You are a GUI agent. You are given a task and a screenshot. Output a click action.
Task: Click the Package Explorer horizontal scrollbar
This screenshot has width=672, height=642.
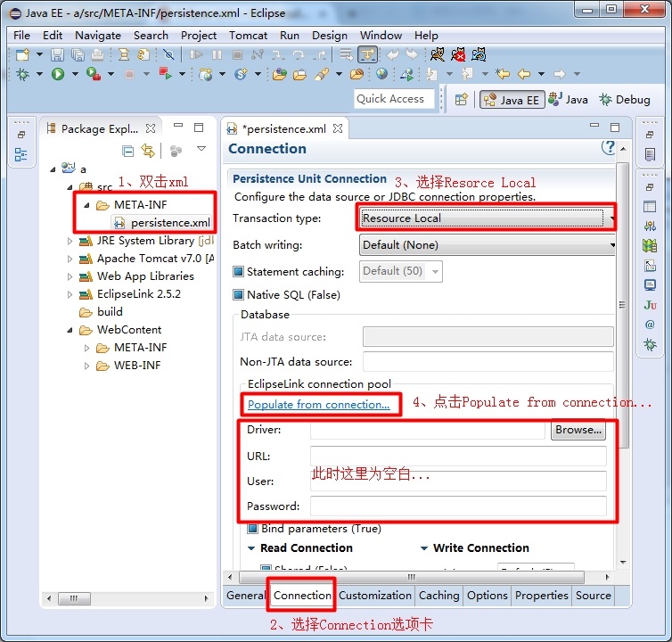point(127,598)
